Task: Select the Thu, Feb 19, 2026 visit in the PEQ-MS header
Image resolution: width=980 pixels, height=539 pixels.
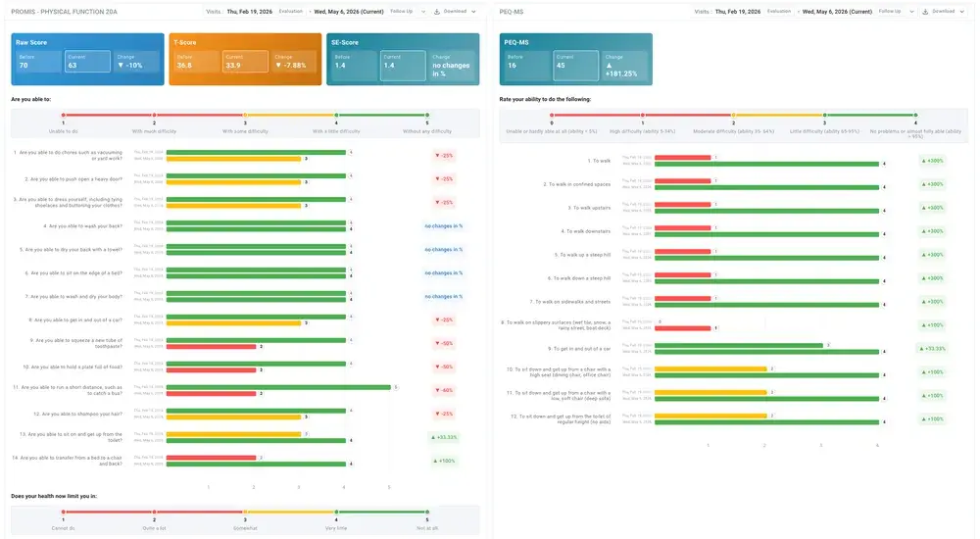Action: tap(738, 11)
